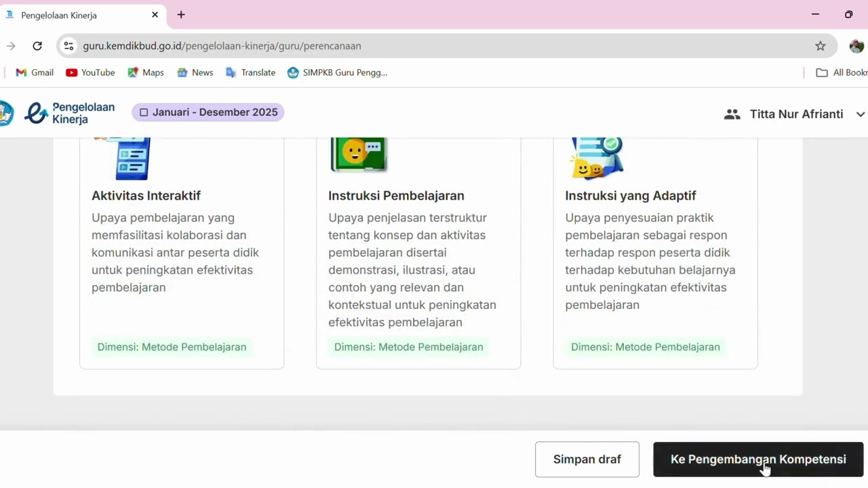
Task: Minimize the browser window
Action: pos(815,14)
